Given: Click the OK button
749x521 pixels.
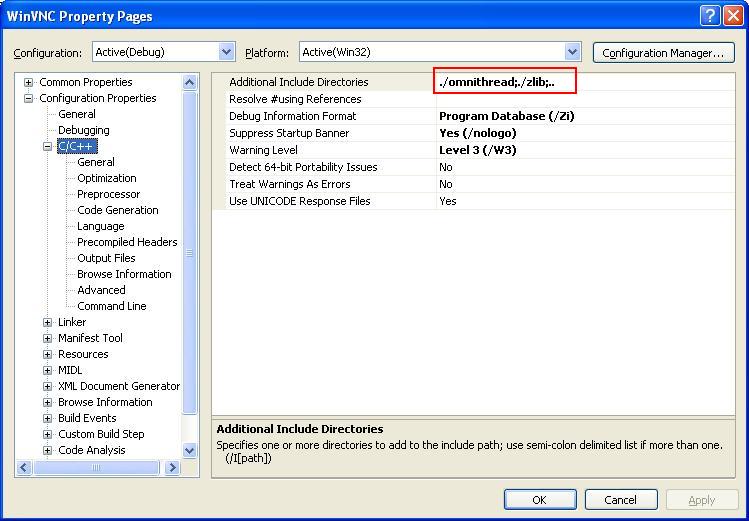Looking at the screenshot, I should 540,500.
